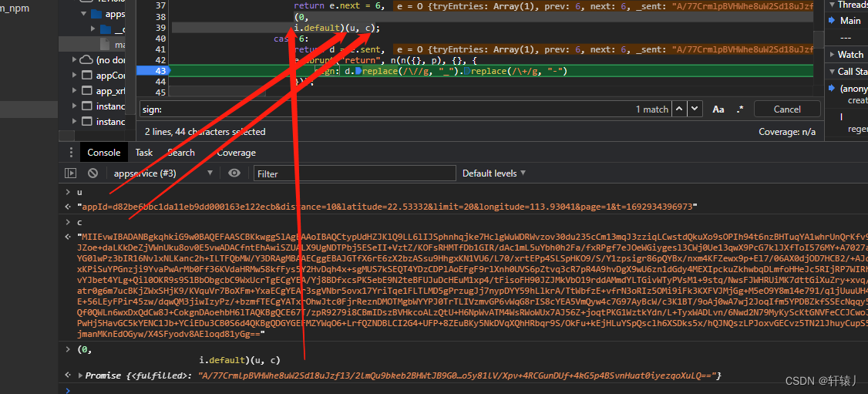Click the console input 'c' entry

point(79,222)
